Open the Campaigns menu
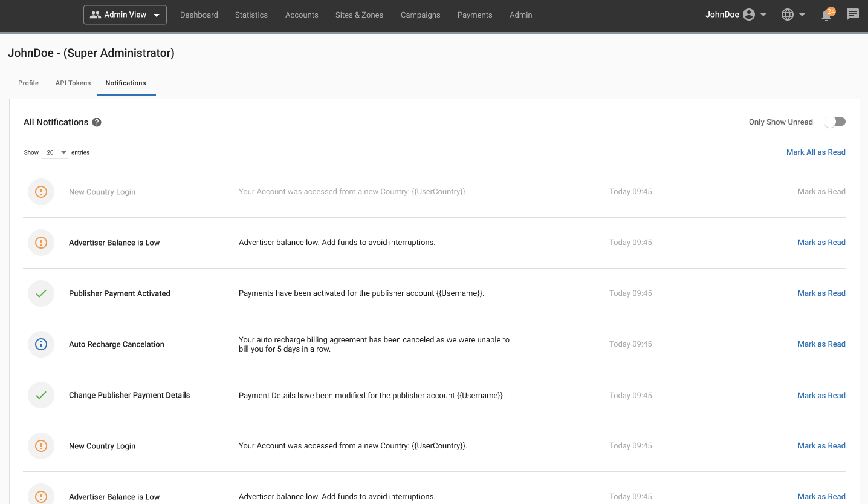 coord(420,15)
